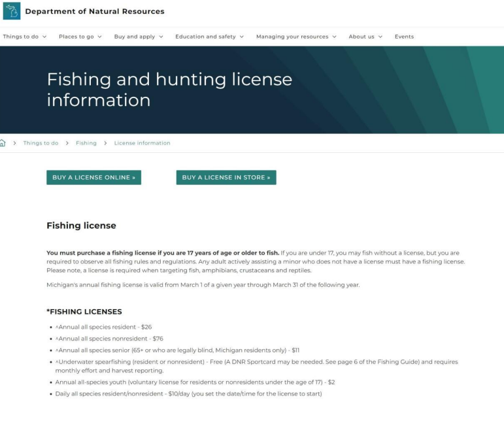The height and width of the screenshot is (421, 504).
Task: Click Buy a License in Store button
Action: click(226, 177)
